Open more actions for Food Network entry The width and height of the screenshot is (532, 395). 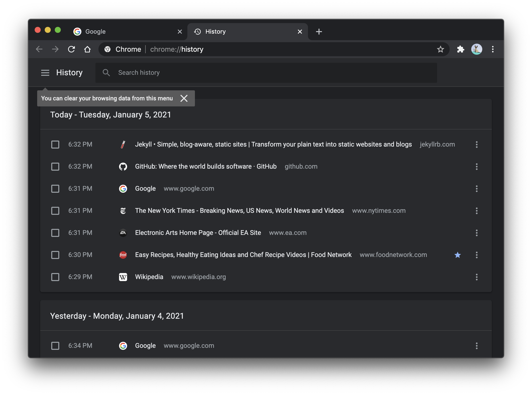476,255
